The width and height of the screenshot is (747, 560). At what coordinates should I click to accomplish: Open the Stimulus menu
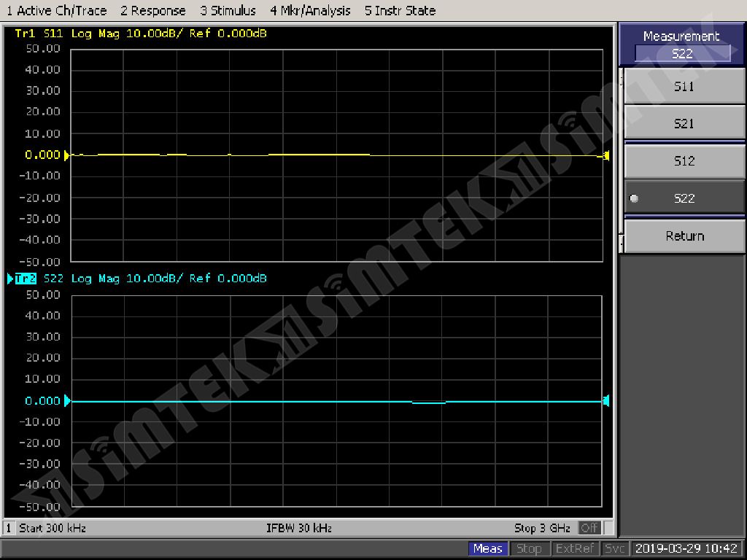pos(228,10)
